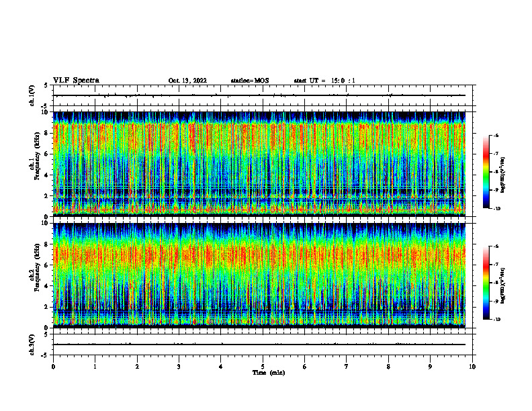
Task: Click time axis tick label "0"
Action: point(53,367)
